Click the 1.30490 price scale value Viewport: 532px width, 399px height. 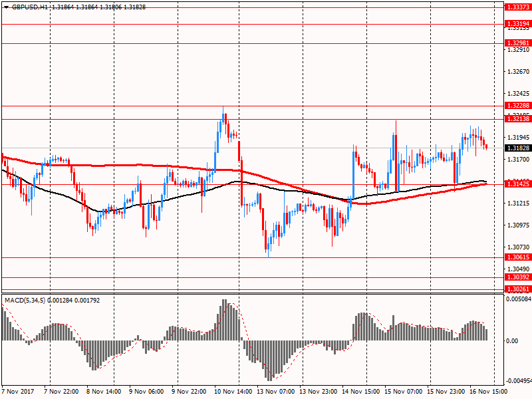[519, 269]
